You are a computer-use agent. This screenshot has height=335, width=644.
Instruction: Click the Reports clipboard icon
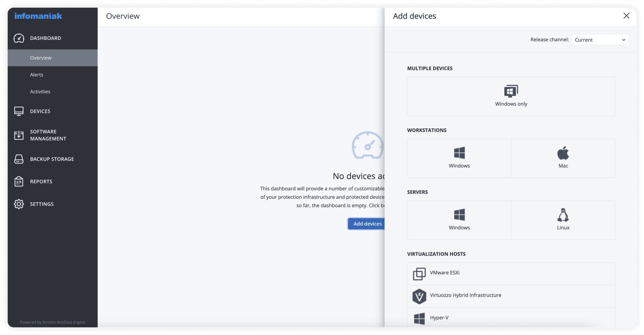click(19, 181)
